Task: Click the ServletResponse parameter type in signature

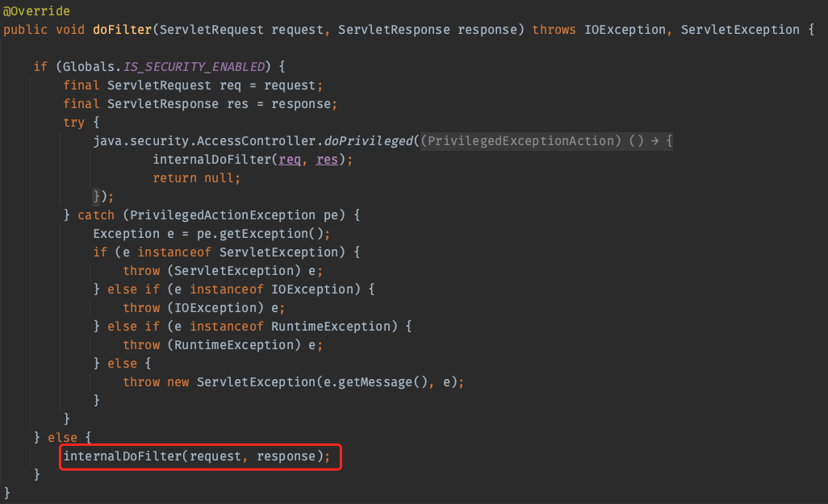Action: point(394,30)
